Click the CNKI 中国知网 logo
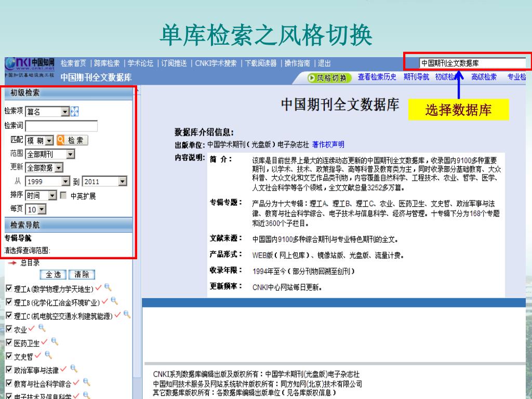532x399 pixels. [x=30, y=68]
